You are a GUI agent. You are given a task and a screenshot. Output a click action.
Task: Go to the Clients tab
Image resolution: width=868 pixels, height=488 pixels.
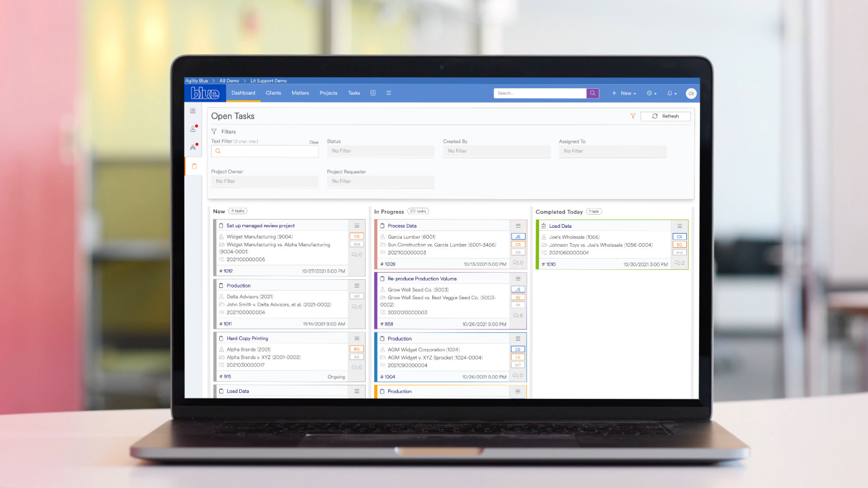pyautogui.click(x=274, y=93)
